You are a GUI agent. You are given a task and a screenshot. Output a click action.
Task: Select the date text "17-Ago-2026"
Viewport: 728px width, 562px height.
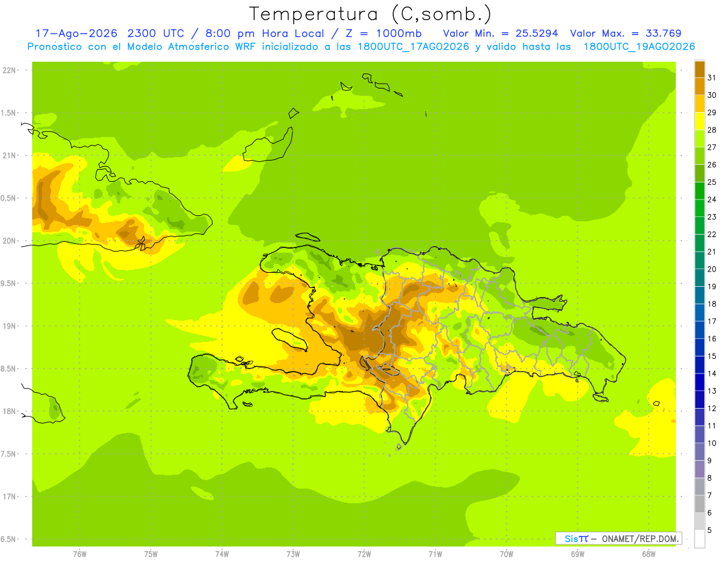pos(76,33)
